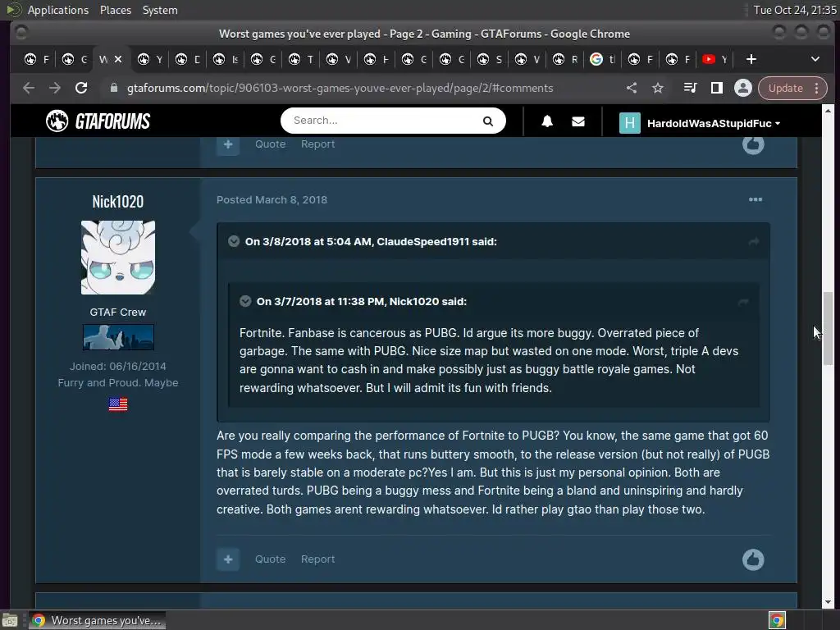Click the clock showing Tue Oct 24
The height and width of the screenshot is (630, 840).
click(794, 10)
